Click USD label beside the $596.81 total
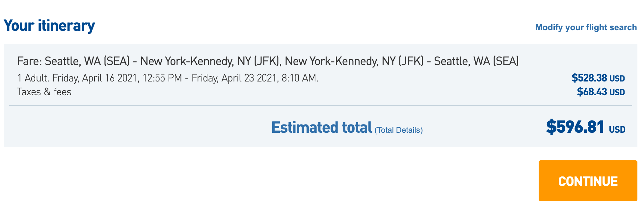This screenshot has height=207, width=644. (x=617, y=130)
